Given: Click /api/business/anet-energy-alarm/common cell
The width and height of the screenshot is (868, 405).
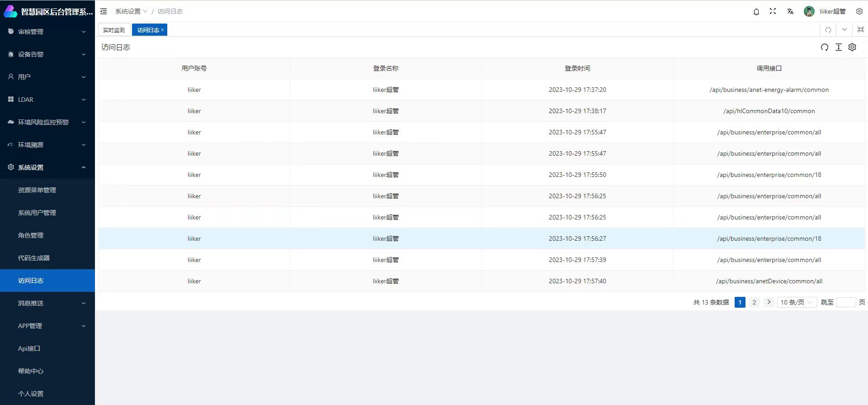Looking at the screenshot, I should point(769,90).
